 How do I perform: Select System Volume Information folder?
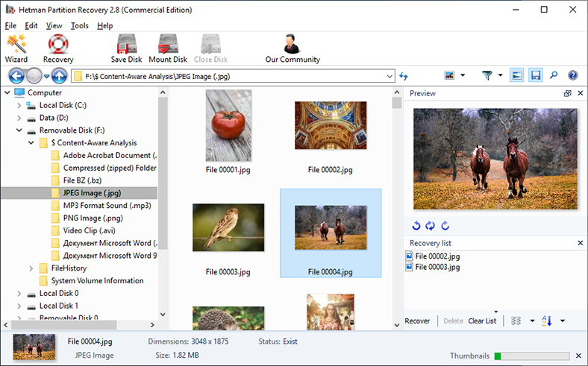click(x=97, y=280)
